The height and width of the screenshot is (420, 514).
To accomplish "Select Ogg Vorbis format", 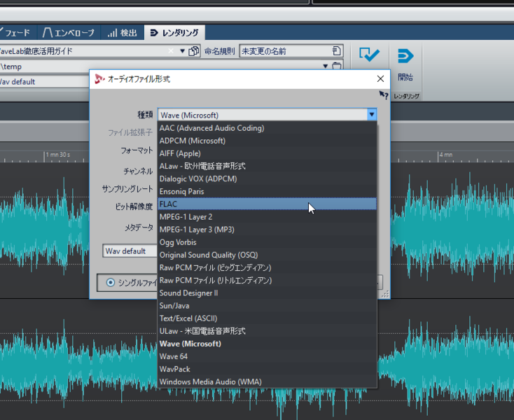I will click(267, 242).
